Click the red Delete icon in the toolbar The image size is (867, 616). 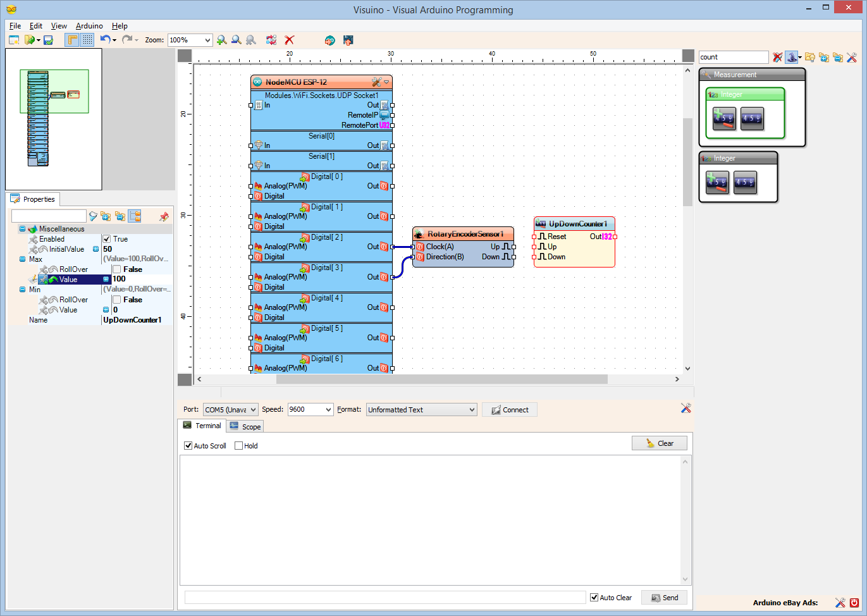click(289, 40)
